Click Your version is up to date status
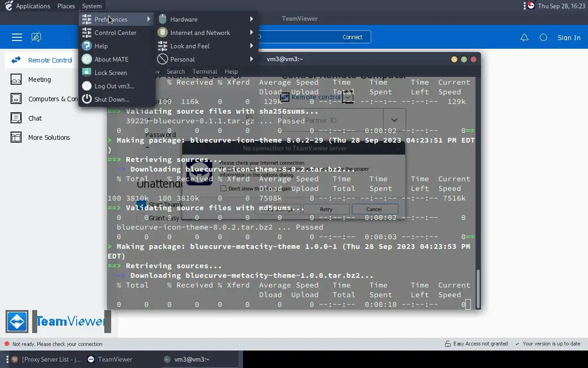 548,344
